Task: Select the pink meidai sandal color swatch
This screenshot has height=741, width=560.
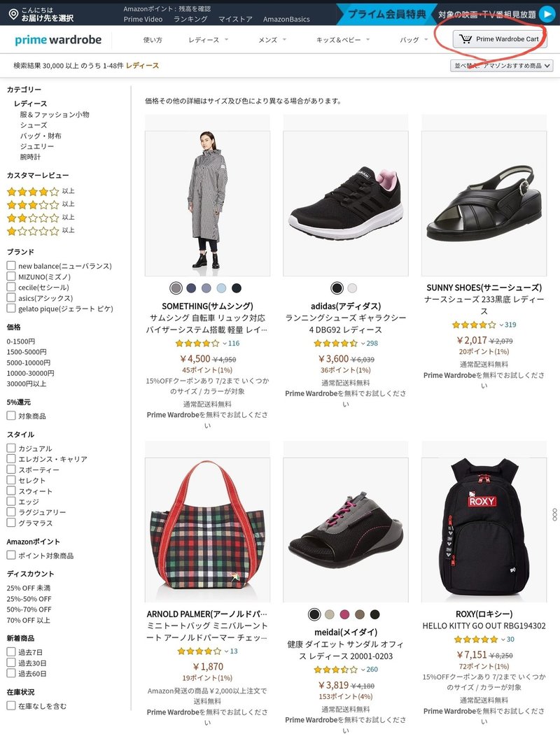Action: point(344,614)
